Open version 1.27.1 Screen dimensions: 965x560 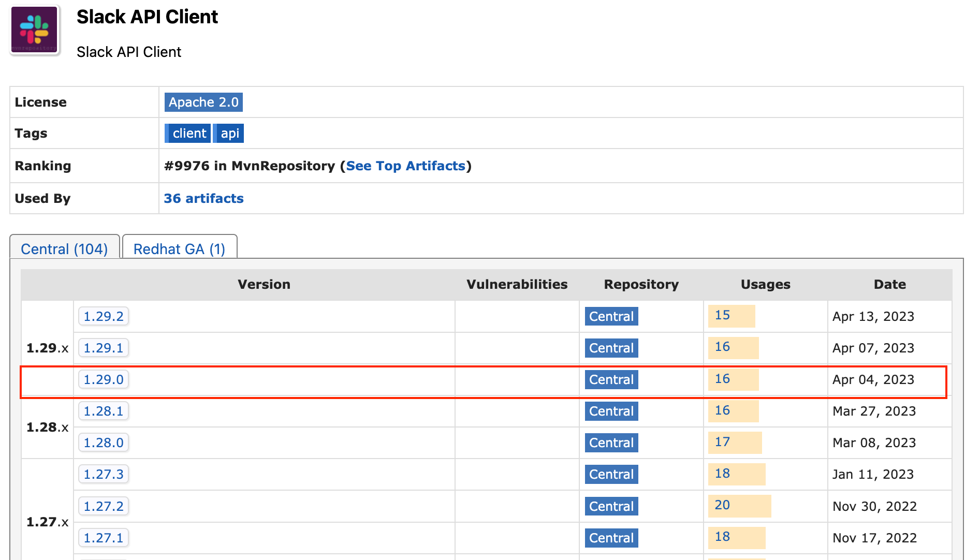tap(104, 538)
